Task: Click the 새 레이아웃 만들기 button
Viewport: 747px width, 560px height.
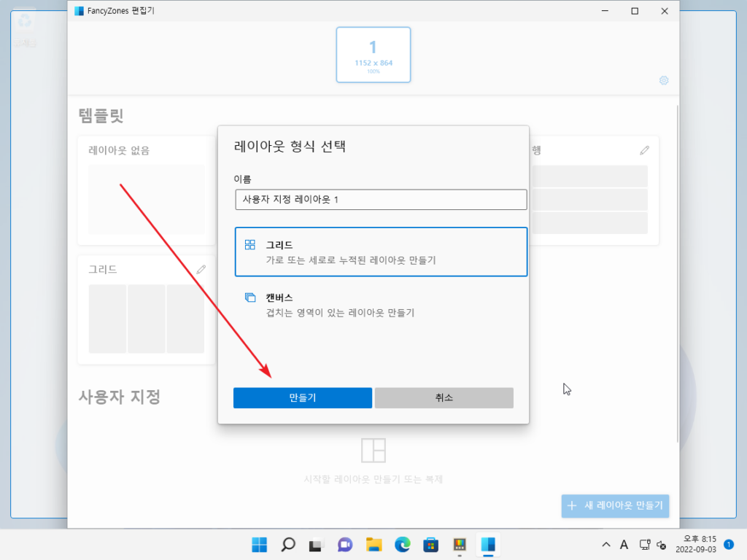Action: tap(615, 505)
